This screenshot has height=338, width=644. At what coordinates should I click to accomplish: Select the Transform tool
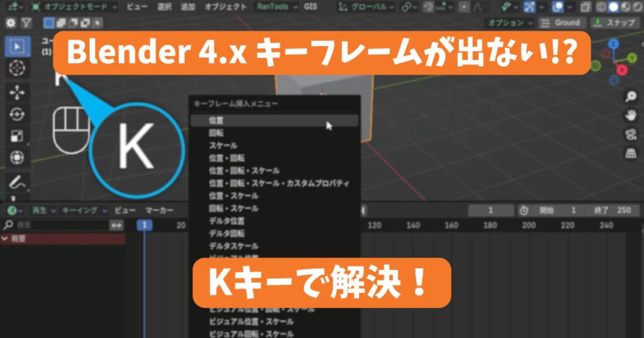pos(17,158)
